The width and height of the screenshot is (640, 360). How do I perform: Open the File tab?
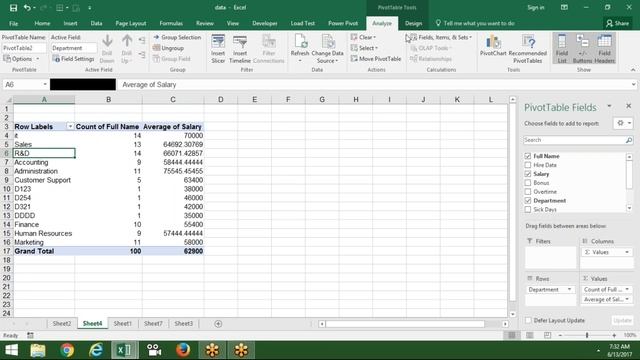click(x=13, y=23)
